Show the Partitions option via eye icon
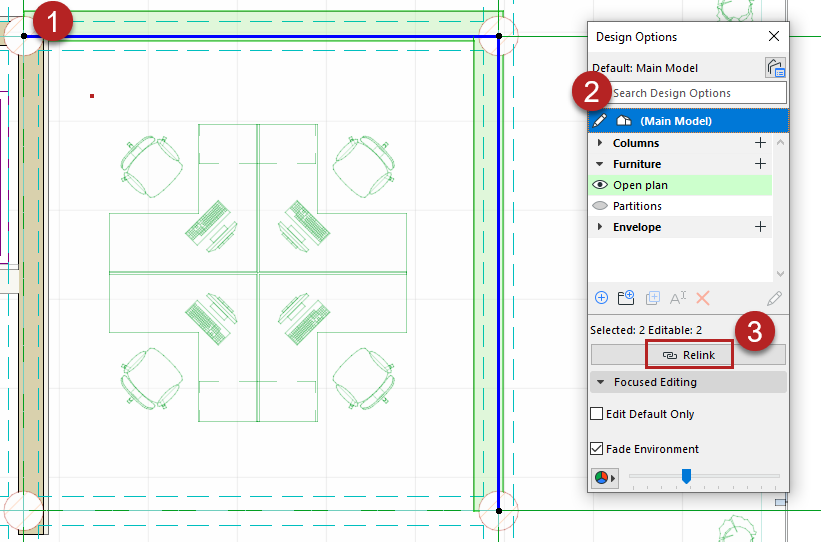Image resolution: width=821 pixels, height=542 pixels. pos(600,206)
